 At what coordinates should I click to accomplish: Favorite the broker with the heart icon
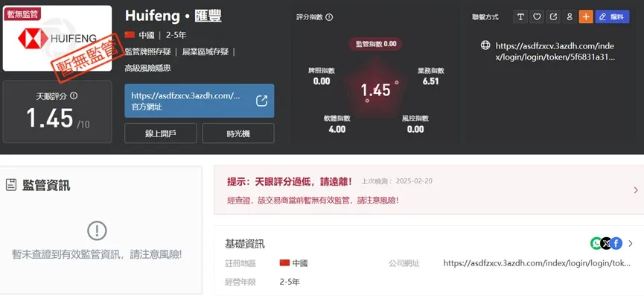click(537, 17)
